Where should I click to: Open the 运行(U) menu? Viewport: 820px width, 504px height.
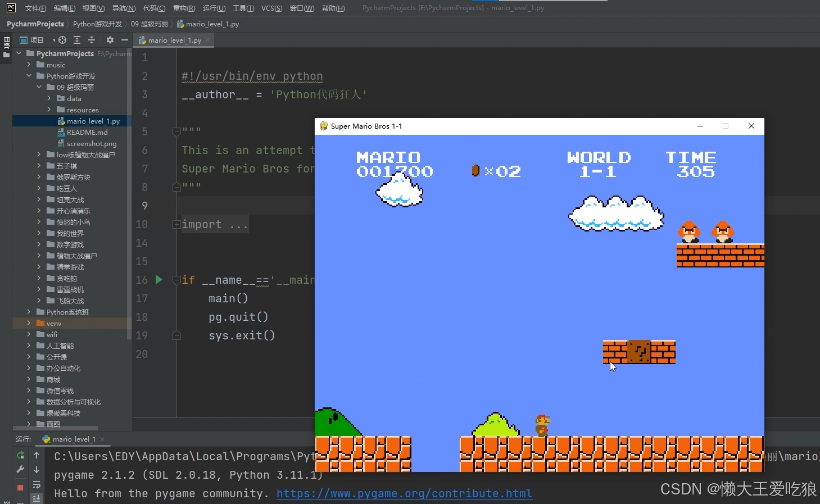[214, 8]
